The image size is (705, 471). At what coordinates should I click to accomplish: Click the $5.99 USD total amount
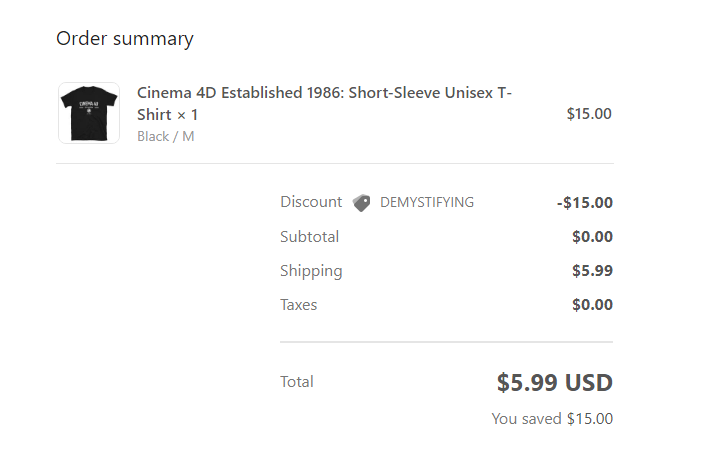(x=554, y=382)
